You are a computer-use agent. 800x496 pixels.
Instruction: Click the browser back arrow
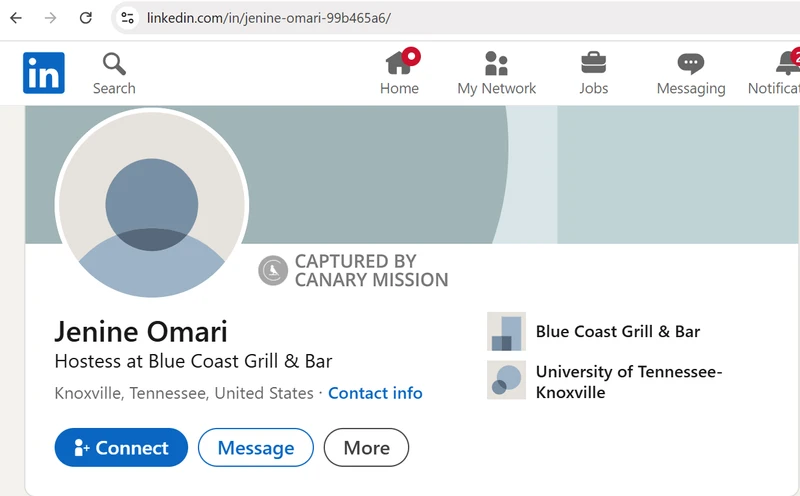coord(16,18)
